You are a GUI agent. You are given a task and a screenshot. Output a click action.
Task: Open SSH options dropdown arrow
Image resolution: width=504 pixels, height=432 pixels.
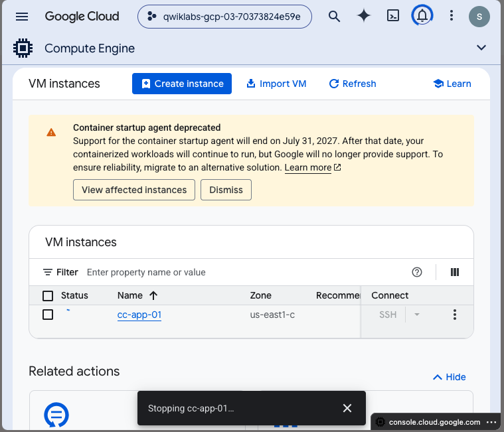(417, 315)
